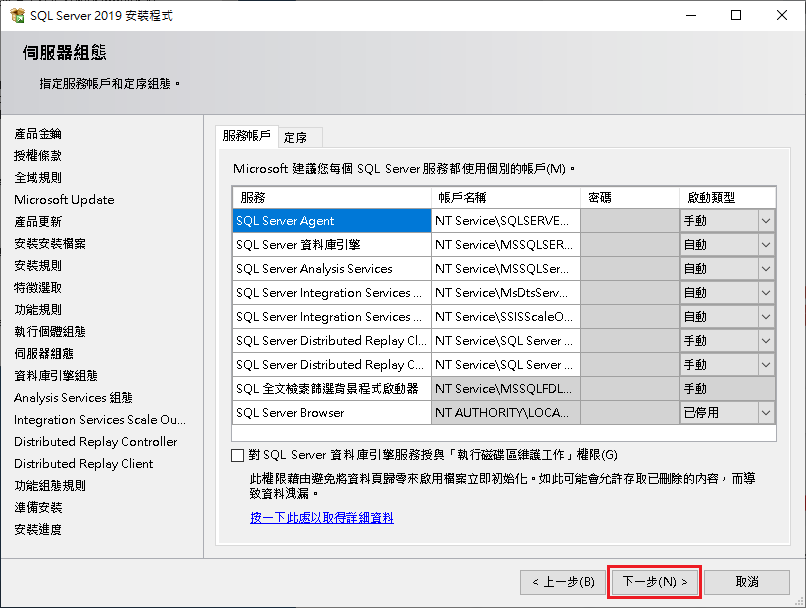Click the 帳戶名稱 column header
Viewport: 806px width, 608px height.
point(506,198)
